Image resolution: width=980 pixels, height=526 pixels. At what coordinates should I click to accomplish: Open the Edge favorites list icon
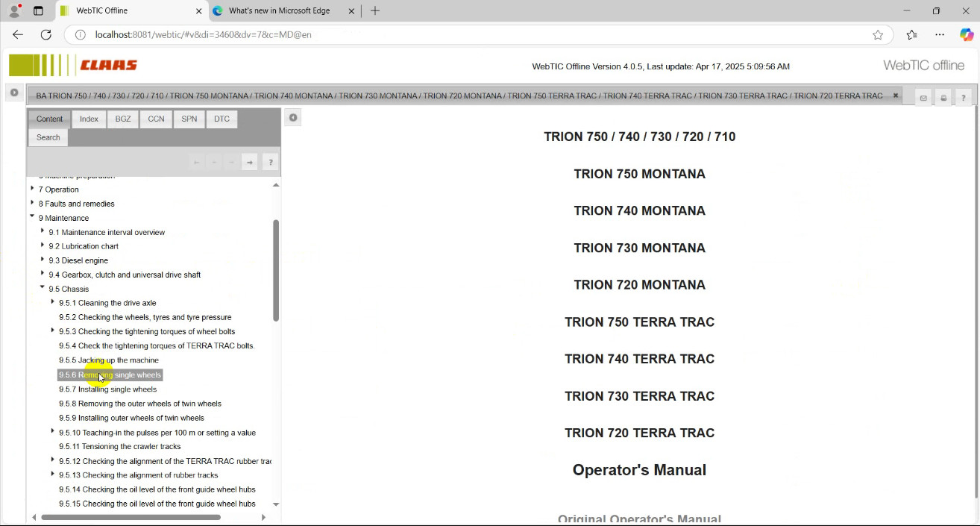point(912,34)
